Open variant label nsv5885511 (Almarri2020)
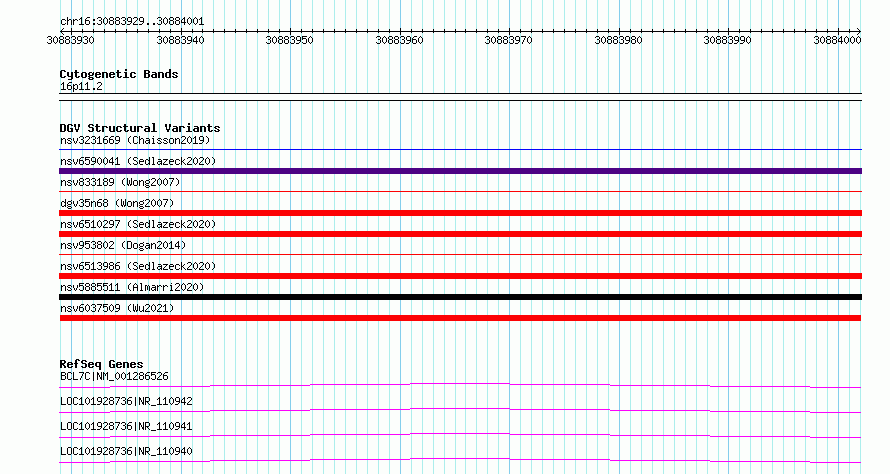This screenshot has height=474, width=890. tap(132, 287)
